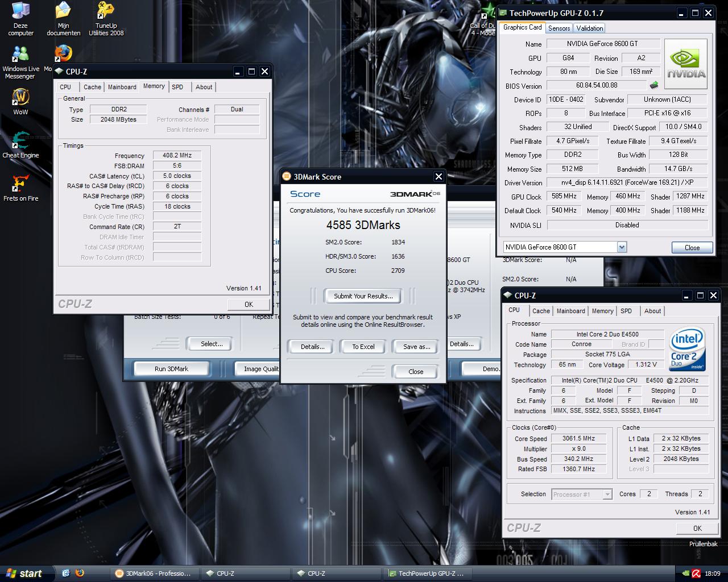The width and height of the screenshot is (728, 582).
Task: Open Windows Live Messenger desktop icon
Action: tap(20, 62)
